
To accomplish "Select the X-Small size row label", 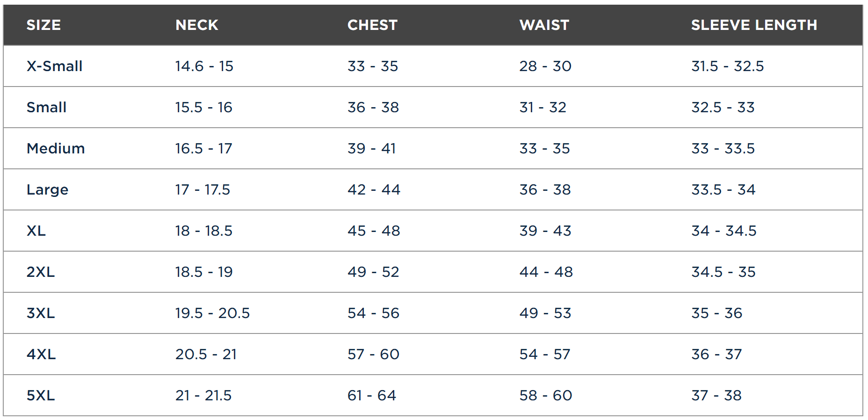I will [54, 66].
